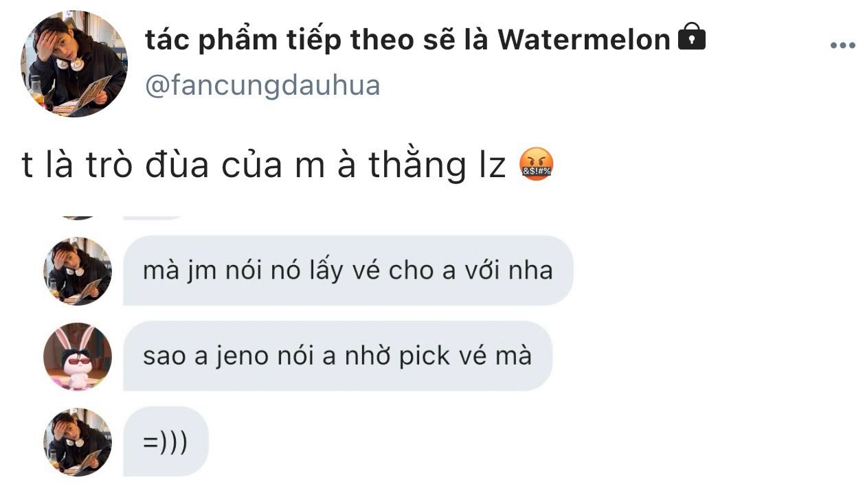Open the @fancungdauhua profile handle

coord(263,86)
